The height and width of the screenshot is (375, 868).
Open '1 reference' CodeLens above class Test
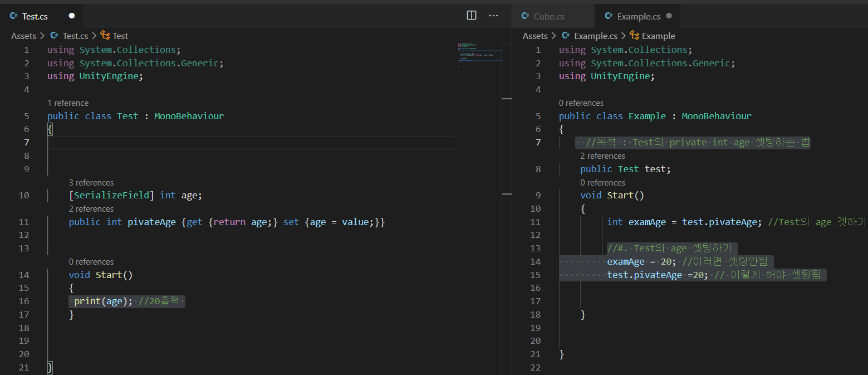(68, 103)
